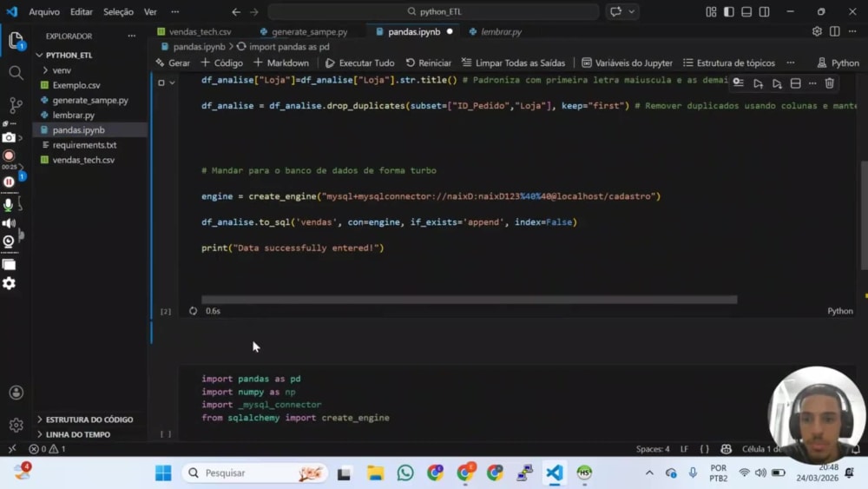Open the run options chevron beside stop button
The width and height of the screenshot is (868, 489).
click(173, 83)
